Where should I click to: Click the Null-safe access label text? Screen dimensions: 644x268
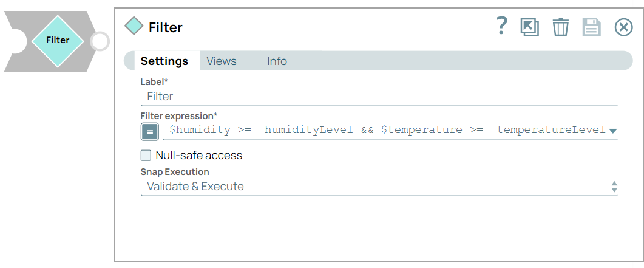[x=198, y=156]
